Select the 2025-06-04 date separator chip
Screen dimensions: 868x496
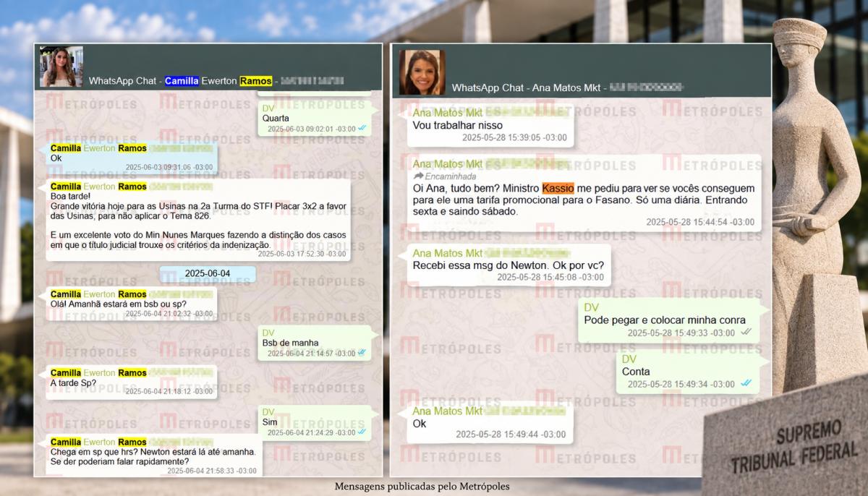click(x=208, y=274)
